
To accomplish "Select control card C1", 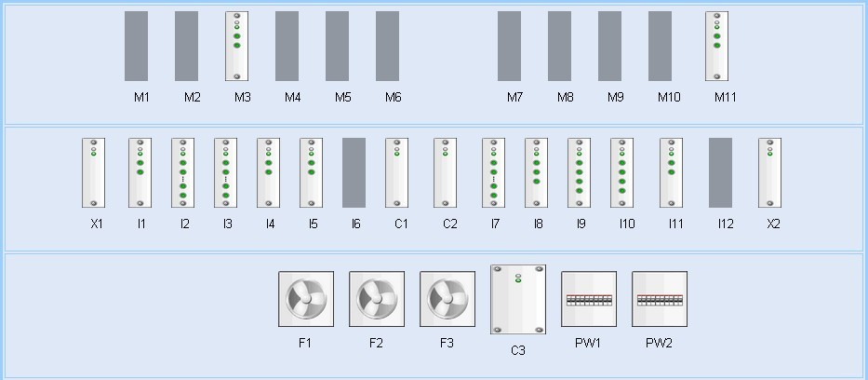I will pos(397,173).
